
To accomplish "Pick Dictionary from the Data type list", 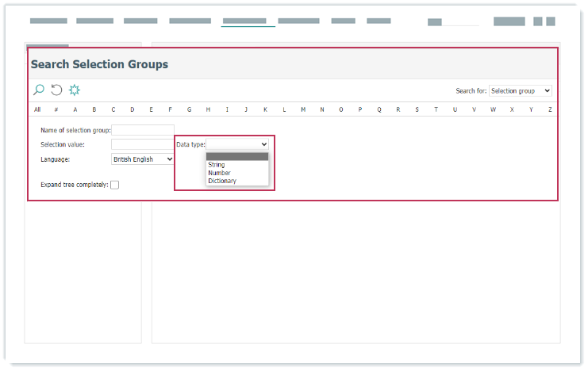I will [x=222, y=181].
